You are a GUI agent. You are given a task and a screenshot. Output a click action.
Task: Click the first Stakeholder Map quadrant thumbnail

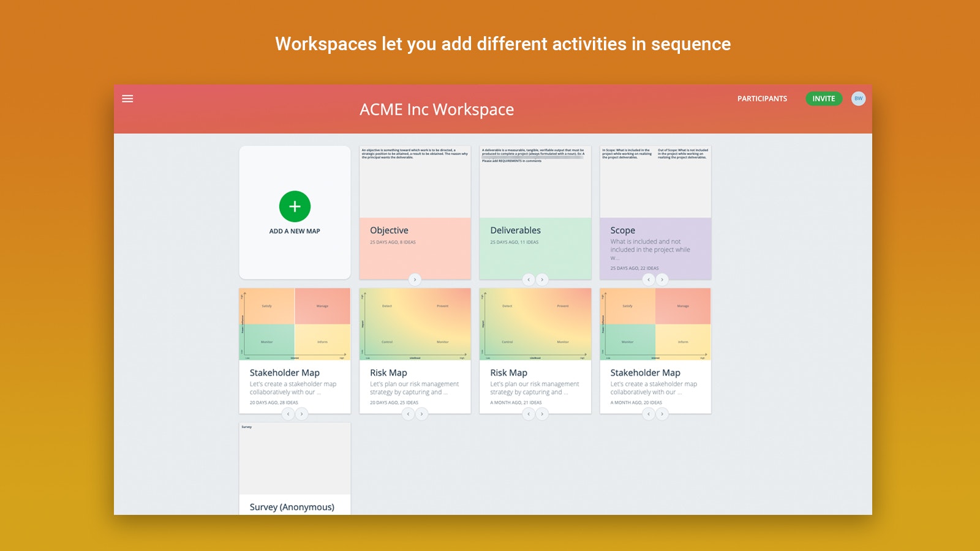[295, 324]
